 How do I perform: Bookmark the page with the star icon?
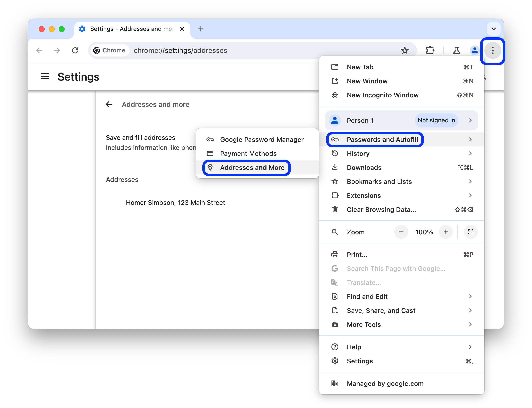(x=405, y=50)
